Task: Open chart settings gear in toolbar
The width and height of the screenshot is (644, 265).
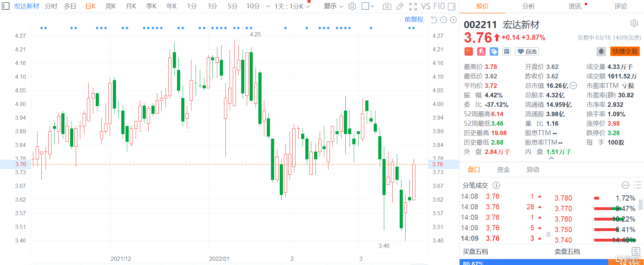Action: pyautogui.click(x=352, y=6)
